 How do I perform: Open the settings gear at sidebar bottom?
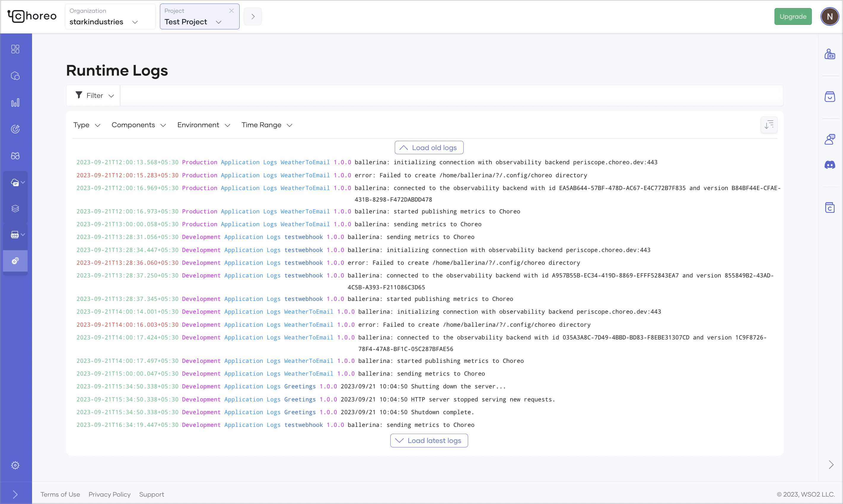pos(15,465)
